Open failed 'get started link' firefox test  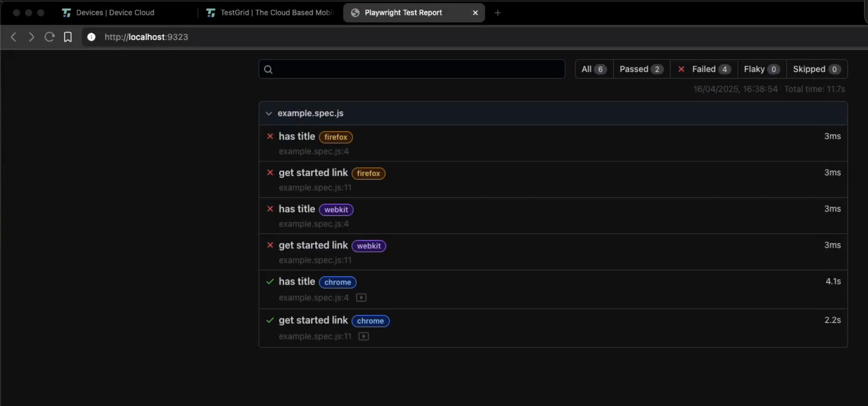[313, 172]
